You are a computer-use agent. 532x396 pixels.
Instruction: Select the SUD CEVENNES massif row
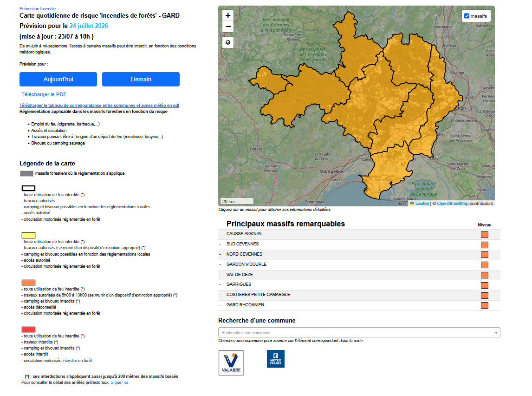coord(359,244)
